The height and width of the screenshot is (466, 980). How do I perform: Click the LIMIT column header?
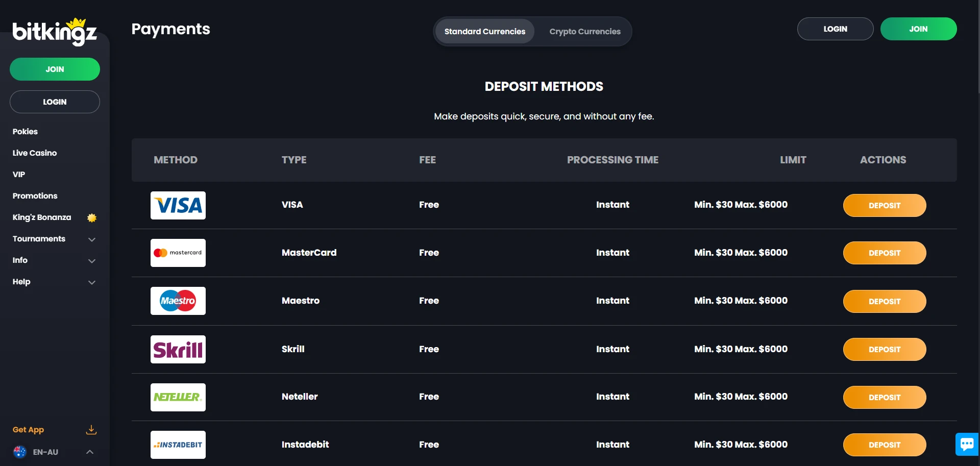pyautogui.click(x=793, y=160)
